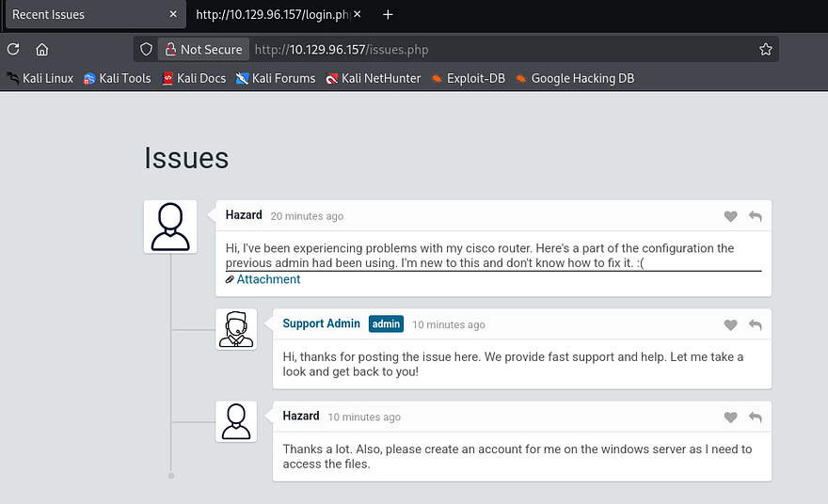Image resolution: width=828 pixels, height=504 pixels.
Task: Switch to the Recent Issues tab
Action: [x=85, y=15]
